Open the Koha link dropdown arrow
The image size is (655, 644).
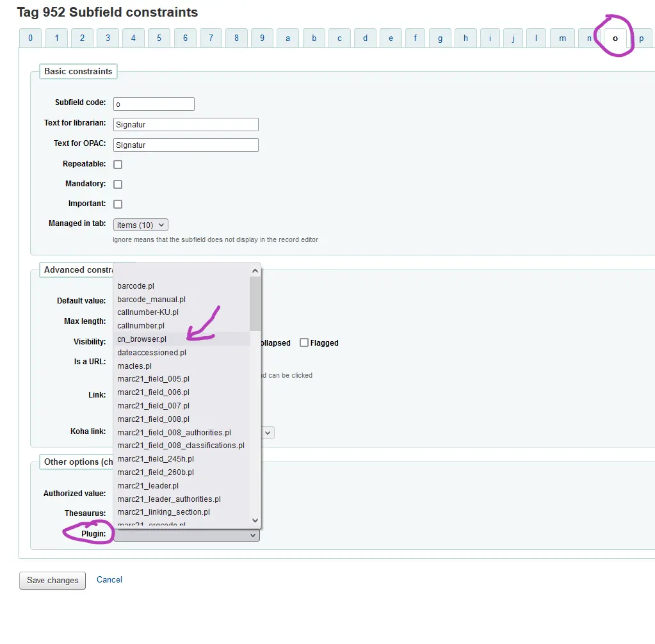(x=268, y=433)
